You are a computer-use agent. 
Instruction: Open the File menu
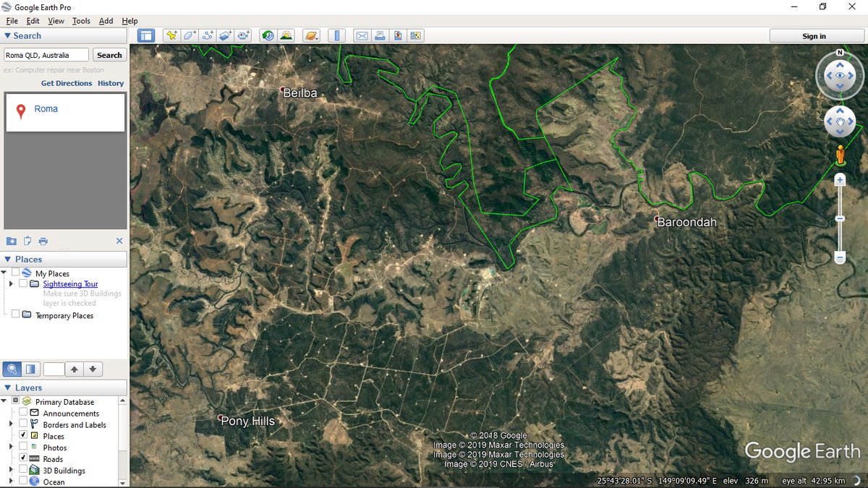(x=12, y=21)
